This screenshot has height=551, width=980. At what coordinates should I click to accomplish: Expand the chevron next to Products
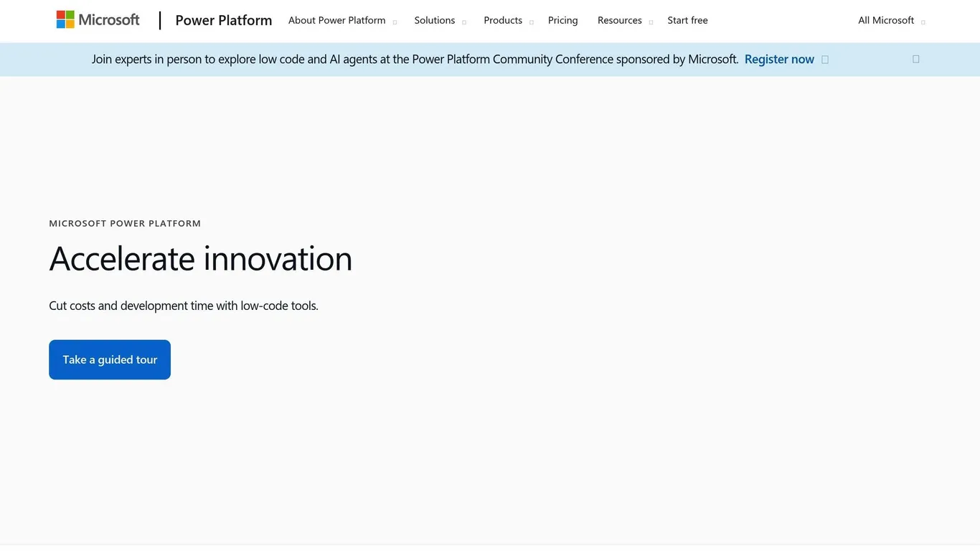pos(531,22)
